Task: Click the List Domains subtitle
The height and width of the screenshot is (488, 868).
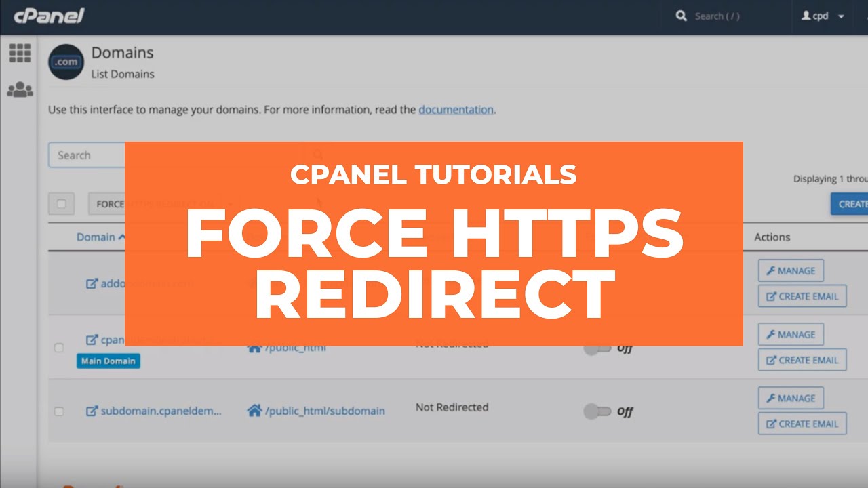Action: [123, 74]
